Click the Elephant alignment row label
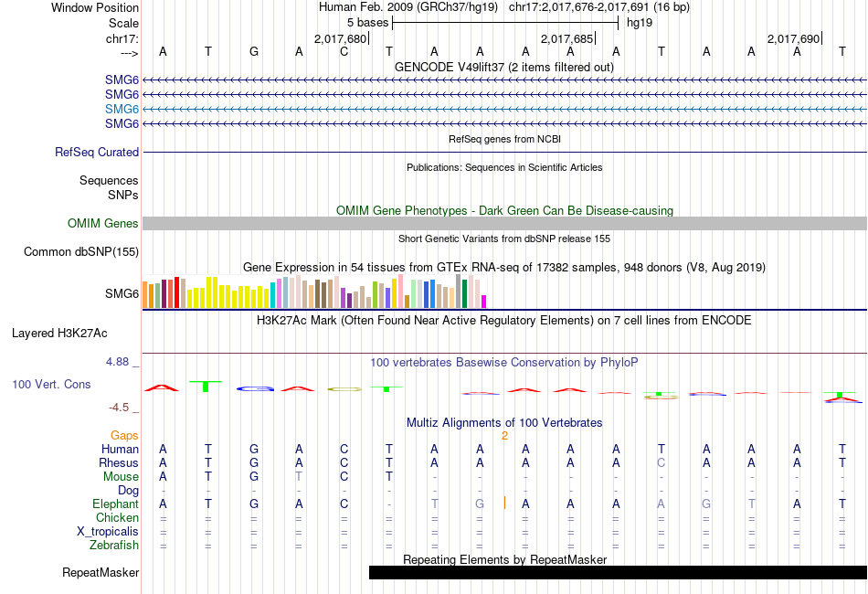The width and height of the screenshot is (868, 594). point(116,504)
